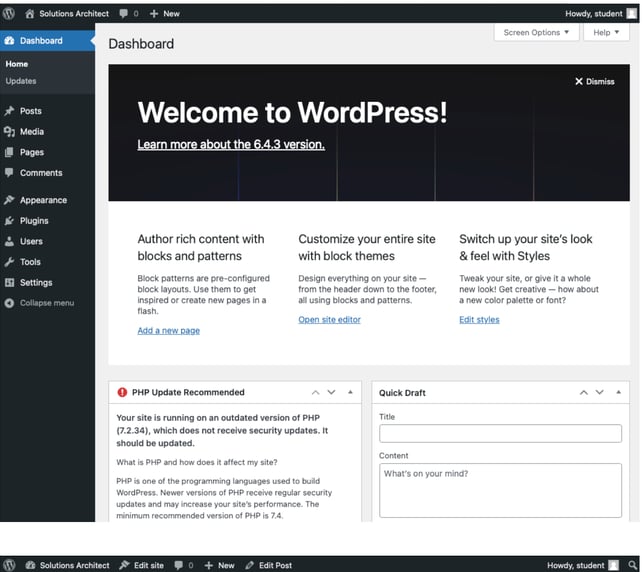642x572 pixels.
Task: Open Comments menu label in sidebar
Action: (x=41, y=173)
